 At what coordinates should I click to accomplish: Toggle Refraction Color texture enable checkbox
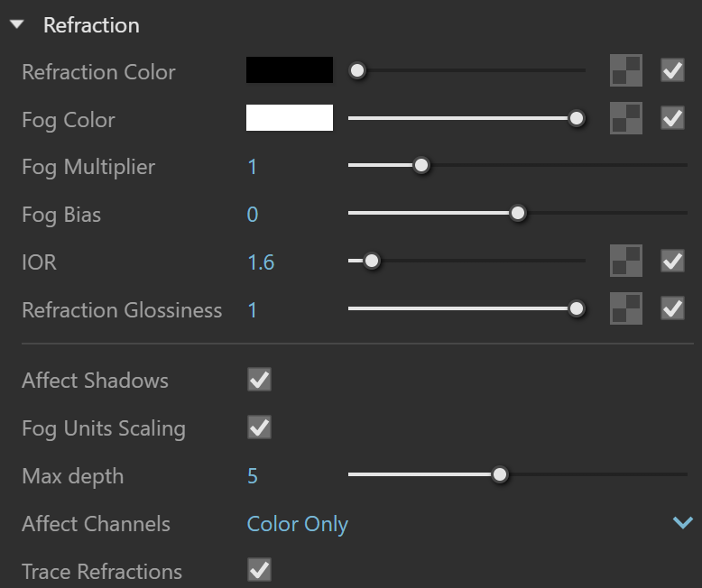pos(672,70)
